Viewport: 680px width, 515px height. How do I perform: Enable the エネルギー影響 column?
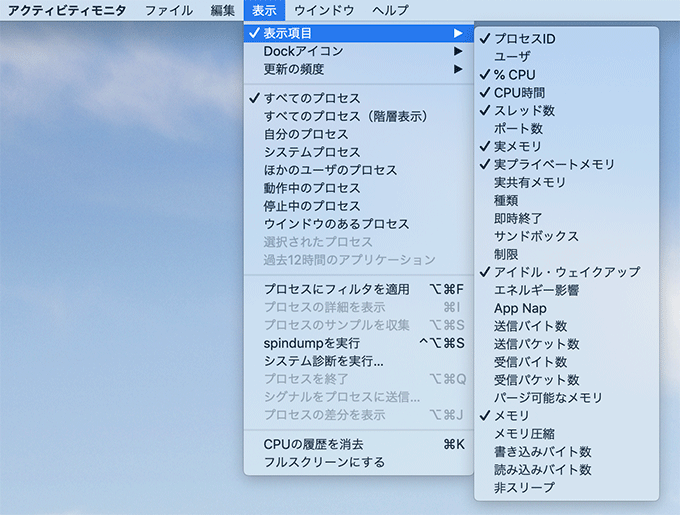point(536,290)
